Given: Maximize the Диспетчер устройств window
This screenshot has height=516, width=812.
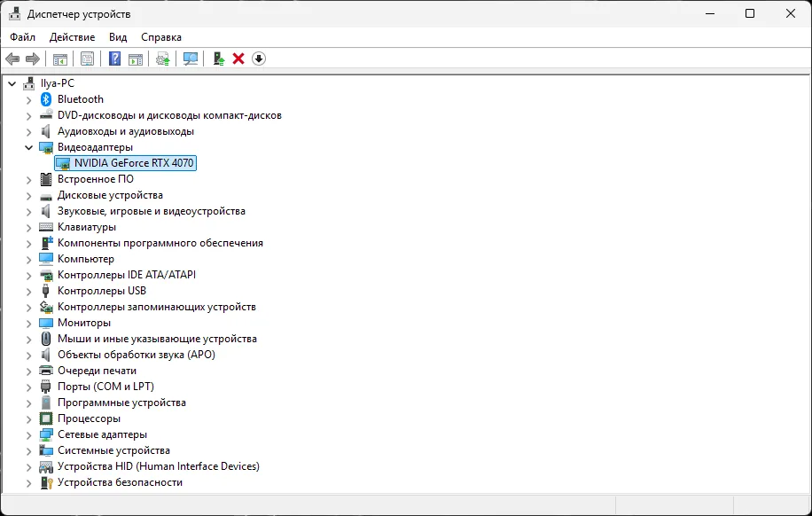Looking at the screenshot, I should [750, 14].
